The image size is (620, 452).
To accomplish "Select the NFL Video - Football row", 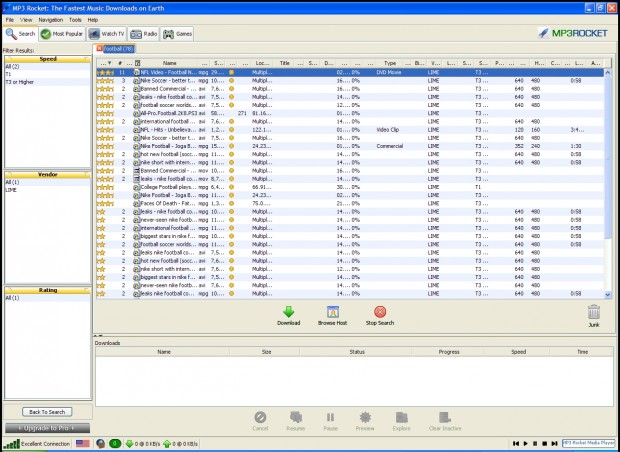I will coord(350,72).
